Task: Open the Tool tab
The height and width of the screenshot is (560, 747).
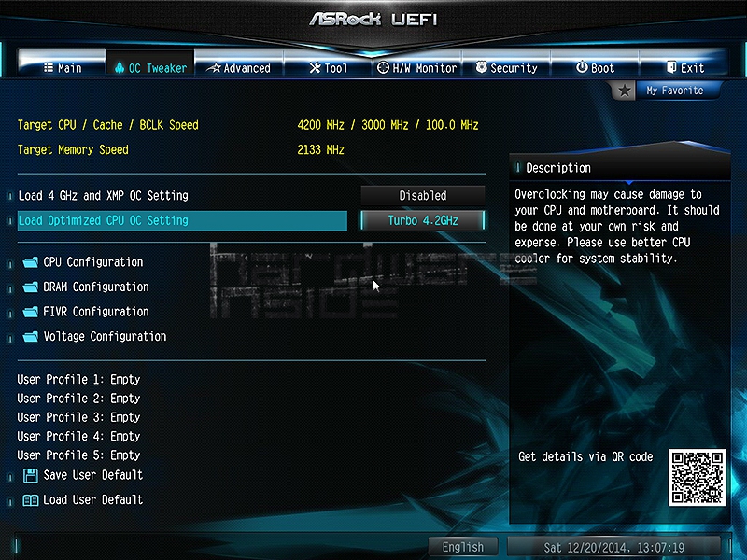Action: pyautogui.click(x=329, y=67)
